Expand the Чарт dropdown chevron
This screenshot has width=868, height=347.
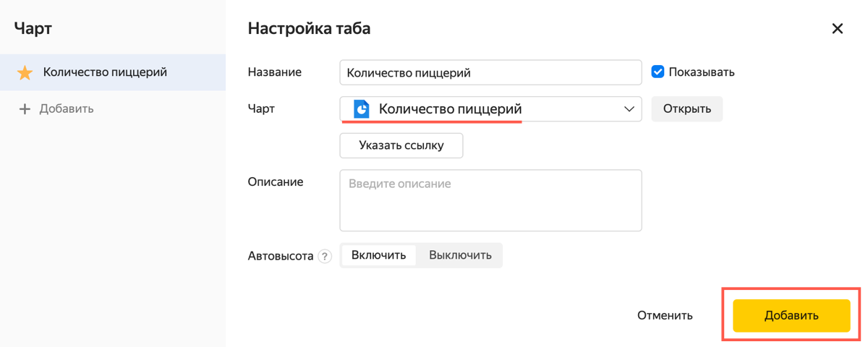coord(629,109)
